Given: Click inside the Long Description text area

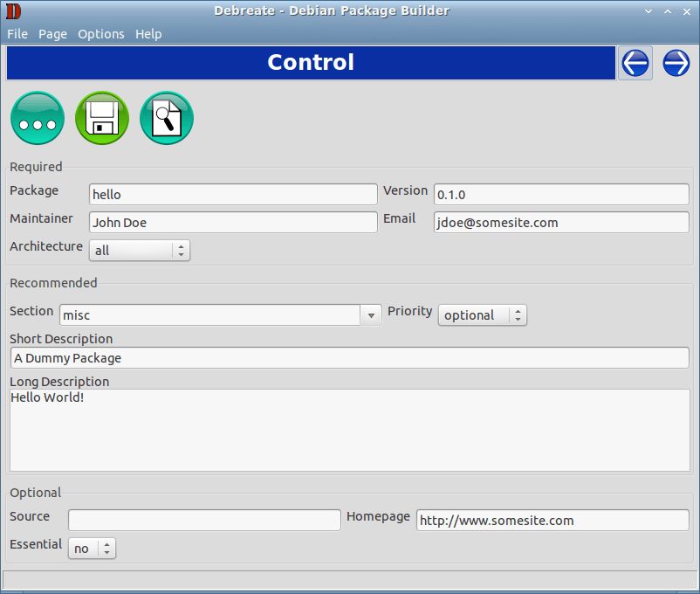Looking at the screenshot, I should (349, 428).
